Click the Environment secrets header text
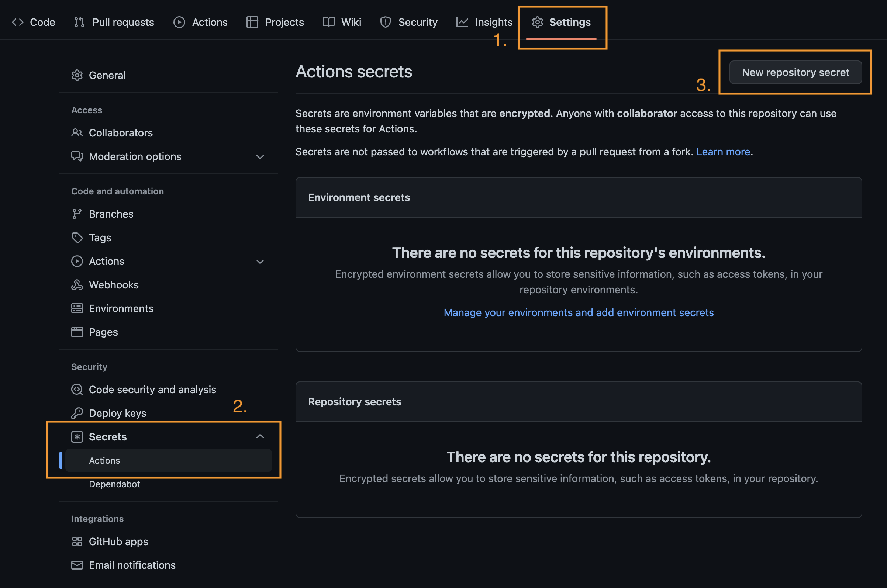 [x=359, y=197]
